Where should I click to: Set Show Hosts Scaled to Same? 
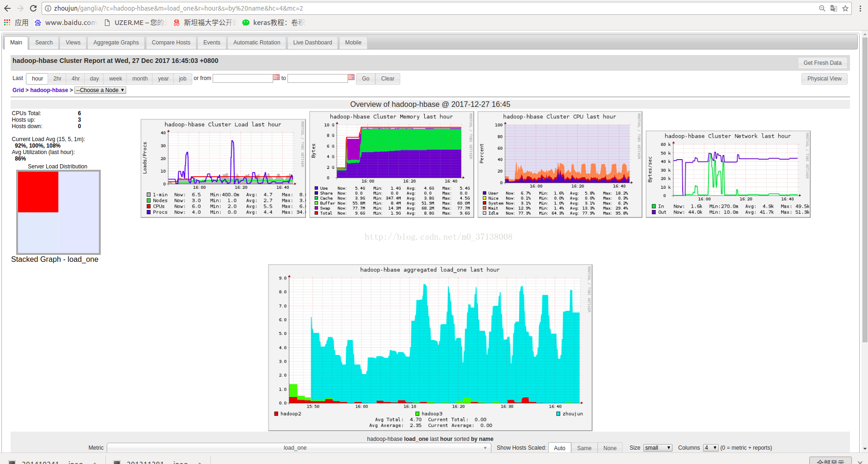tap(584, 448)
